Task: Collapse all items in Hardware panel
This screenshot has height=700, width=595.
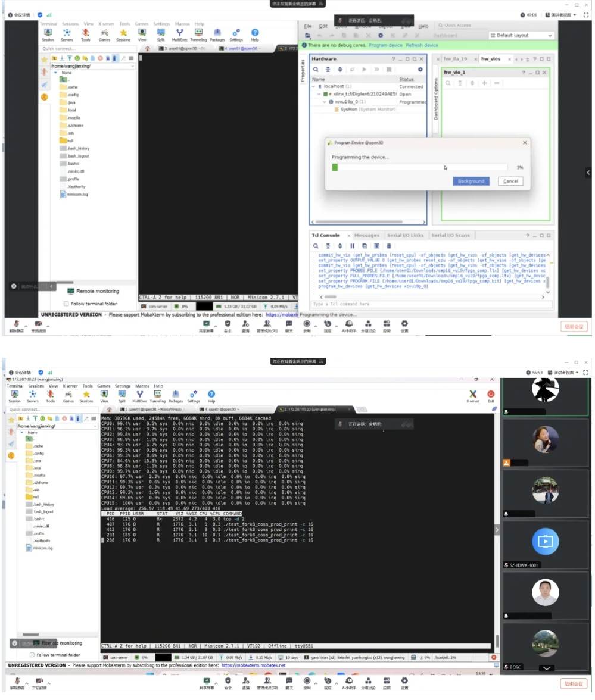Action: [328, 70]
